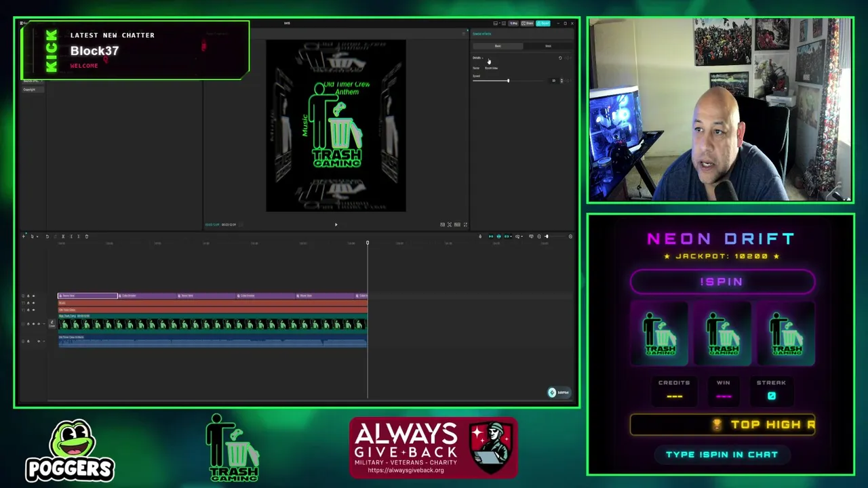This screenshot has height=488, width=868.
Task: Hide the effects track with eye icon
Action: (34, 296)
